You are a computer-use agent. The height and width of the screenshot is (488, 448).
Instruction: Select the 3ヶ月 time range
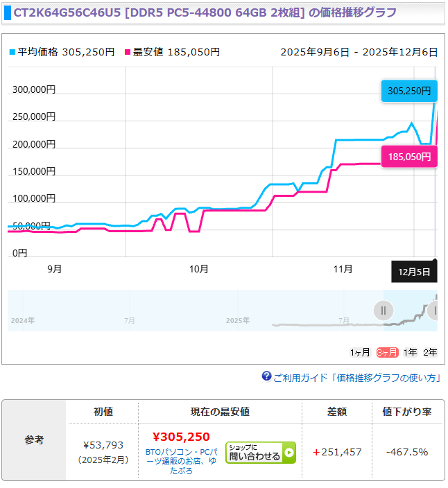[x=386, y=352]
